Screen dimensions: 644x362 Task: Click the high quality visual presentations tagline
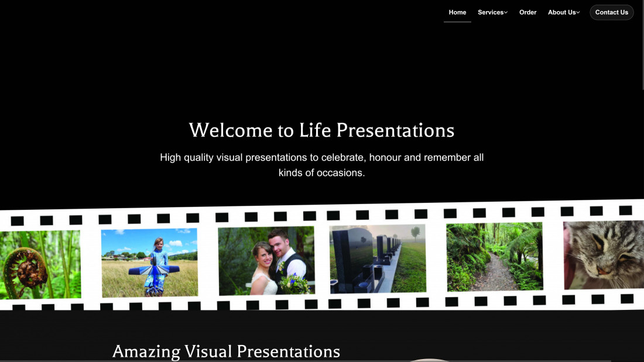[x=321, y=165]
